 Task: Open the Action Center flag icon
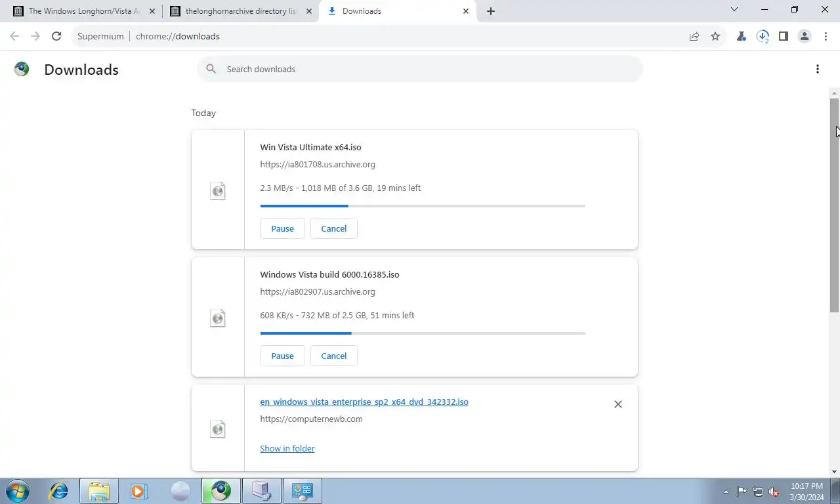[742, 492]
